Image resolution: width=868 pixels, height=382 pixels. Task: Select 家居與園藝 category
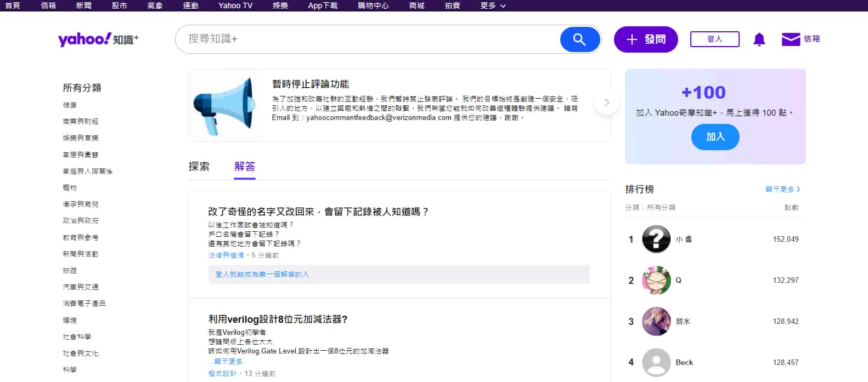click(x=81, y=155)
